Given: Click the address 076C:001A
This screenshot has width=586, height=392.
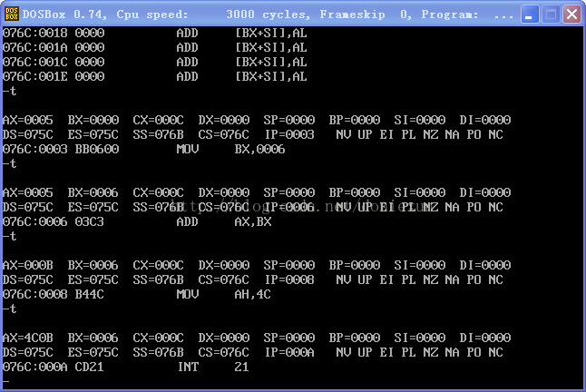Looking at the screenshot, I should pyautogui.click(x=35, y=47).
